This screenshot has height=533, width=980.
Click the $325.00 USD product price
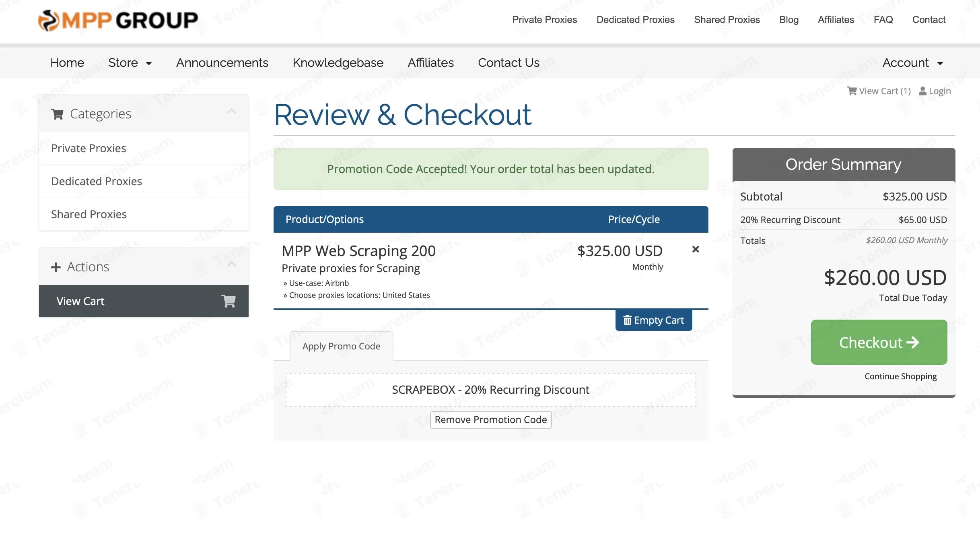pos(620,251)
